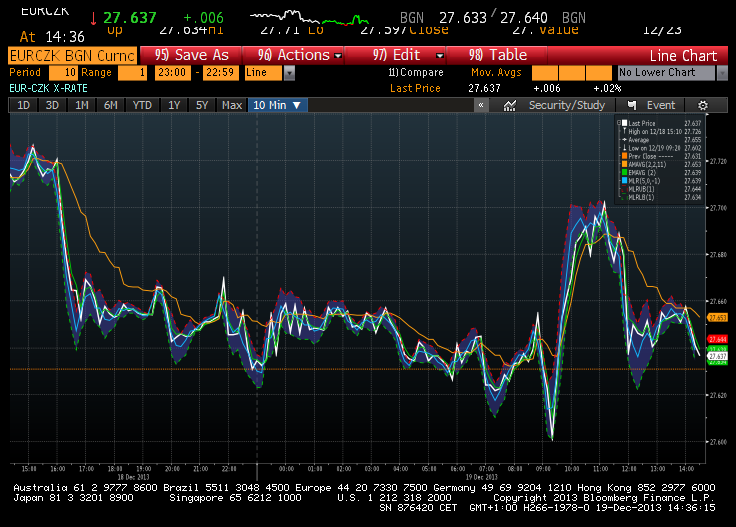Click the EURCZK BGN Curncy security field

point(72,55)
